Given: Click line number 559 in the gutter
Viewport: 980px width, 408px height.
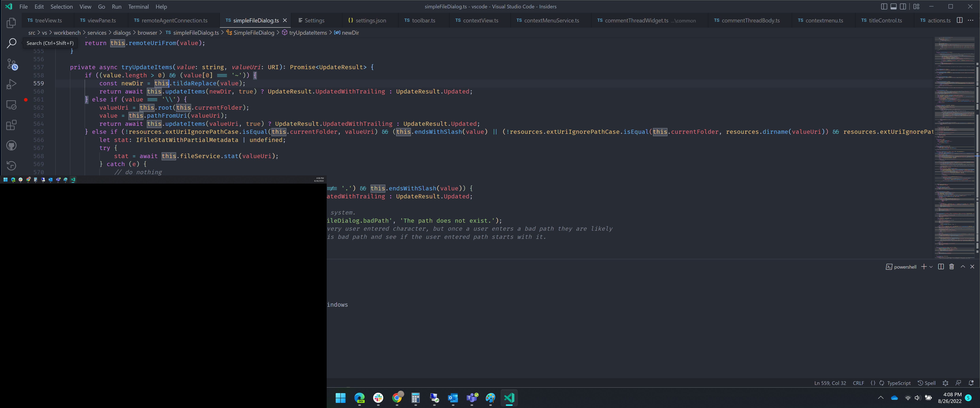Looking at the screenshot, I should (38, 83).
